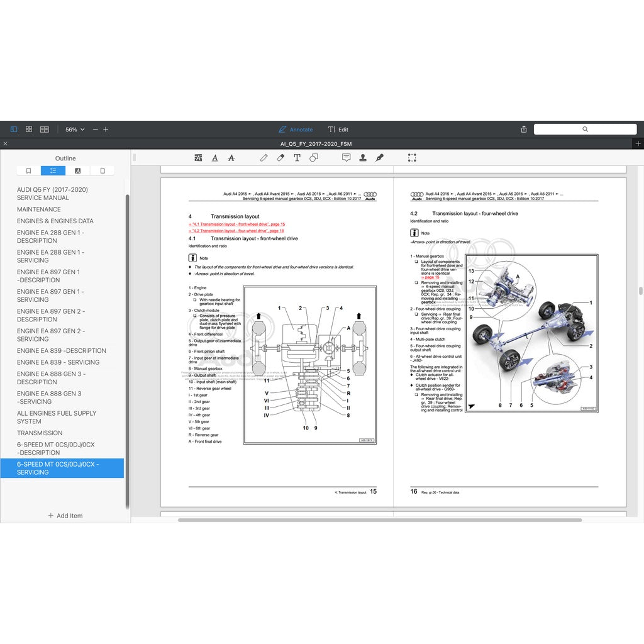Activate the content selection tool

(412, 158)
